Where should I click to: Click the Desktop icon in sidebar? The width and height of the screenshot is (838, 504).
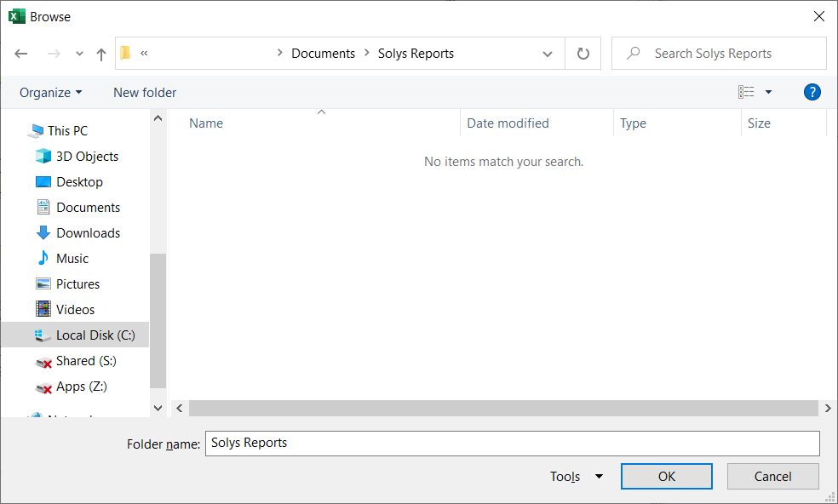43,182
